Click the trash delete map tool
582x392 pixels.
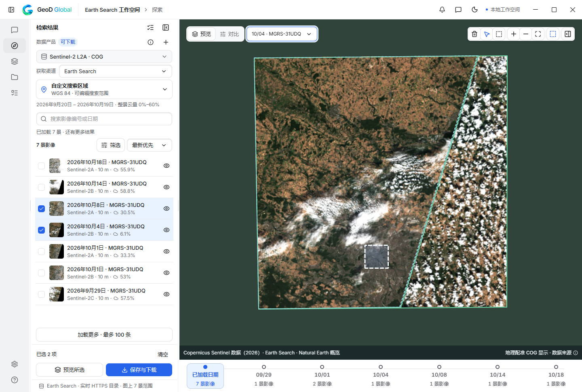click(x=474, y=34)
